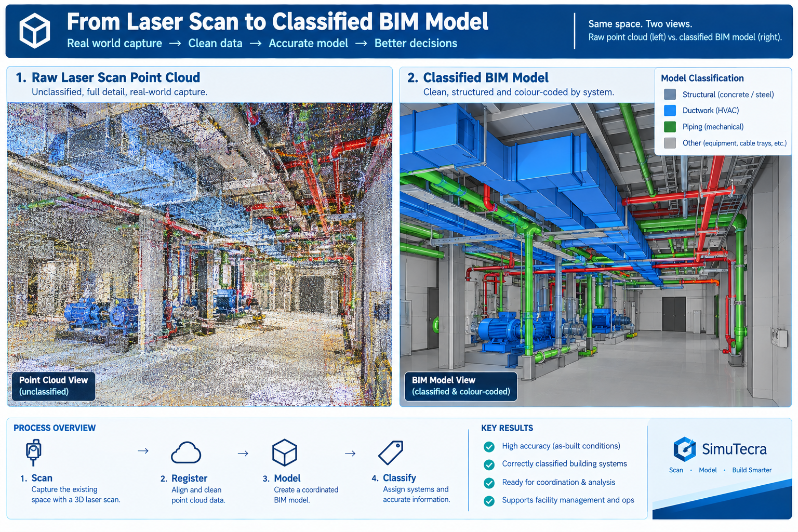The width and height of the screenshot is (798, 532).
Task: Click the classified BIM model image
Action: tap(595, 254)
